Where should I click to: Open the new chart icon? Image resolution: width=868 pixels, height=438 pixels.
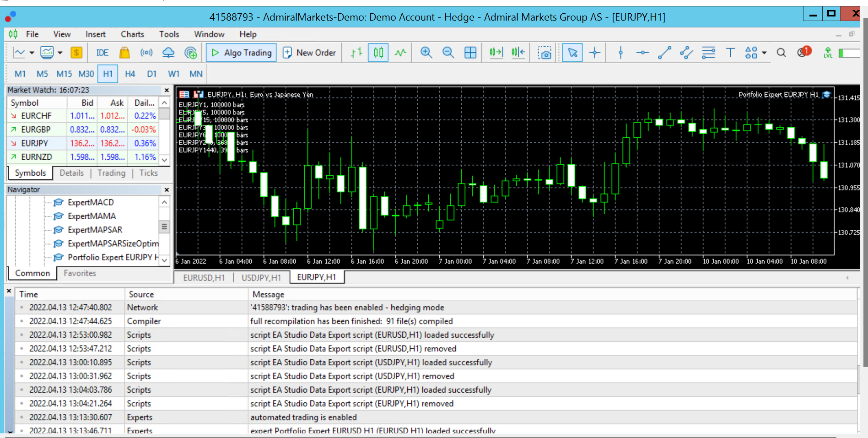(x=19, y=53)
